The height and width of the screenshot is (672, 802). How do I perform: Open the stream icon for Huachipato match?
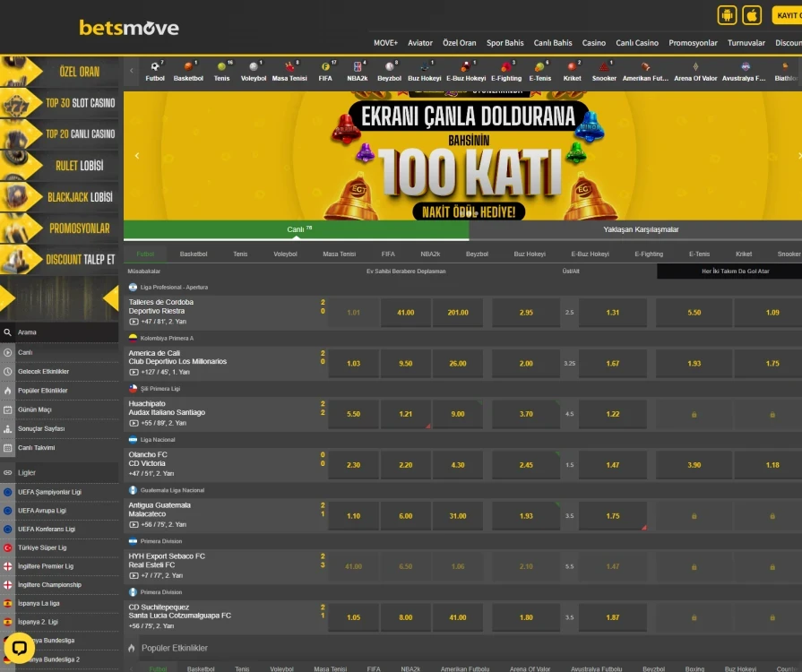(134, 424)
